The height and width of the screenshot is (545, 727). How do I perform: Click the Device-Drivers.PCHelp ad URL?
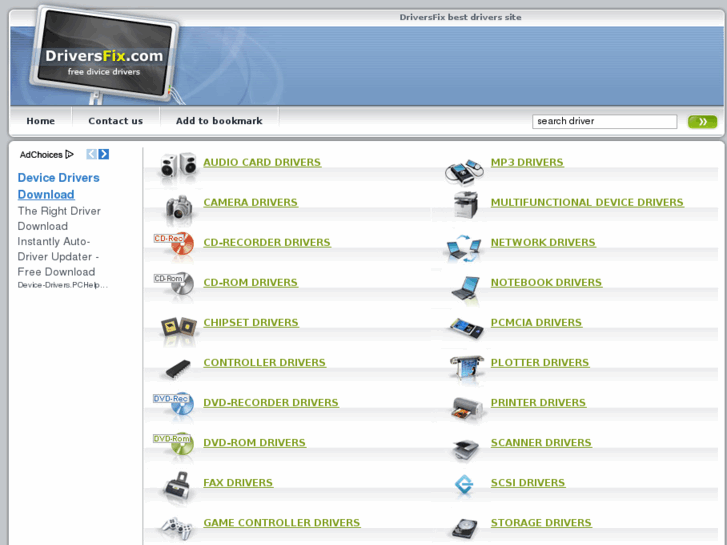[x=63, y=285]
